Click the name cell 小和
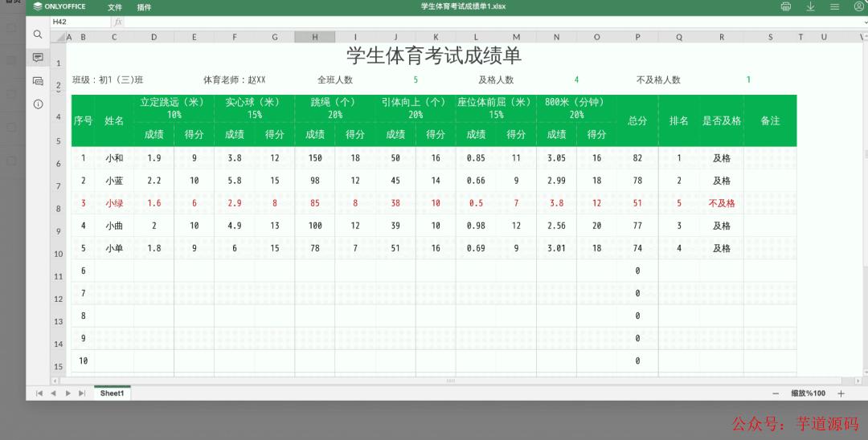The width and height of the screenshot is (868, 440). [x=114, y=158]
